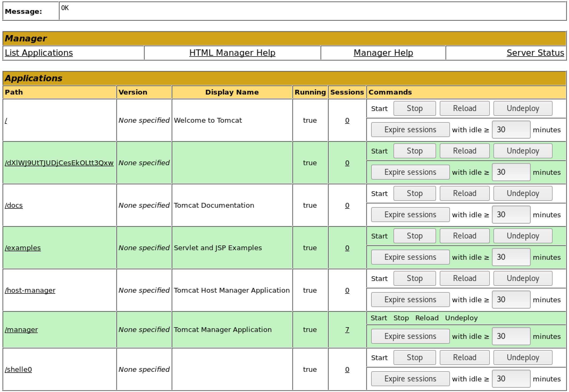The width and height of the screenshot is (569, 392).
Task: Undeploy the /host-manager application
Action: coord(523,278)
